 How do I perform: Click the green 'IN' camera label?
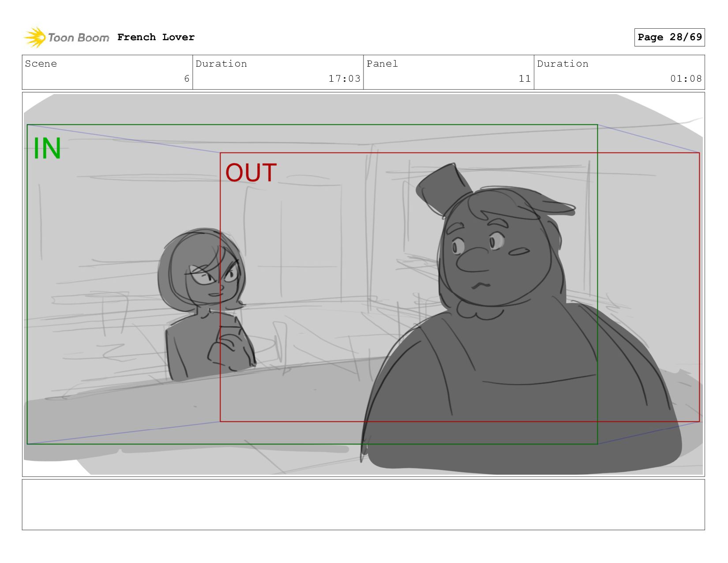click(x=47, y=148)
